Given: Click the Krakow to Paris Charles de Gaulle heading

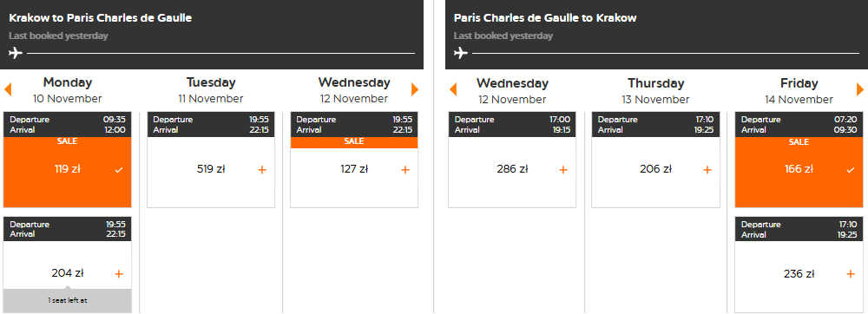Looking at the screenshot, I should (100, 17).
